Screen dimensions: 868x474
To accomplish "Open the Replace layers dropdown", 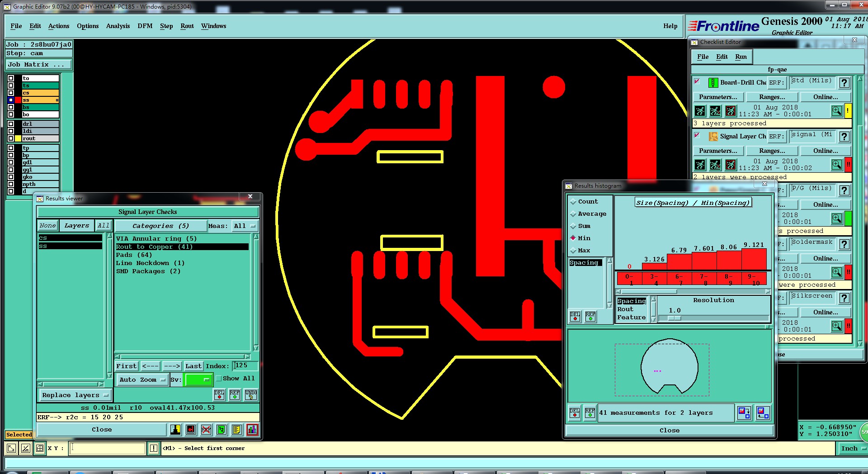I will (x=75, y=395).
